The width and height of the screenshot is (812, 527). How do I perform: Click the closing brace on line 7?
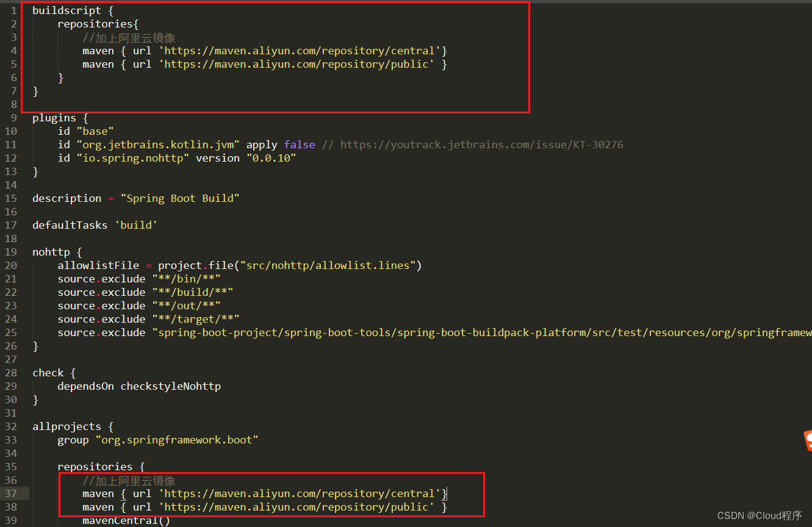point(35,91)
